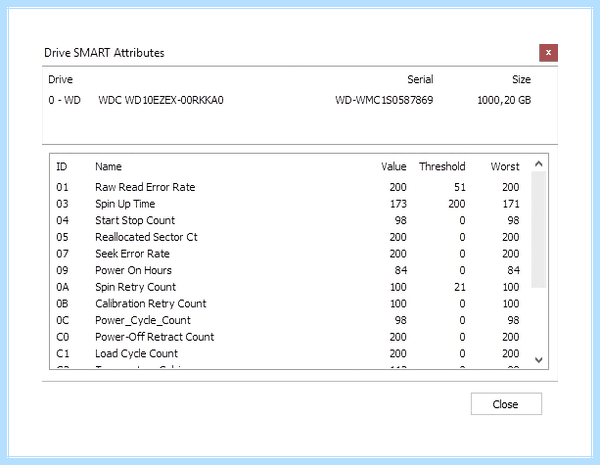The height and width of the screenshot is (465, 600).
Task: Click ID C0 in the attributes list
Action: pos(62,337)
